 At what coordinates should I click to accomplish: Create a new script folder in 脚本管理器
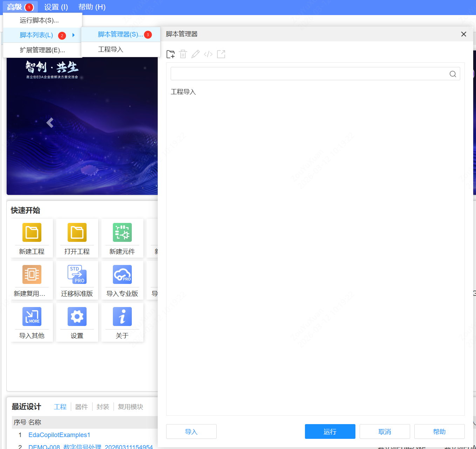click(x=170, y=54)
